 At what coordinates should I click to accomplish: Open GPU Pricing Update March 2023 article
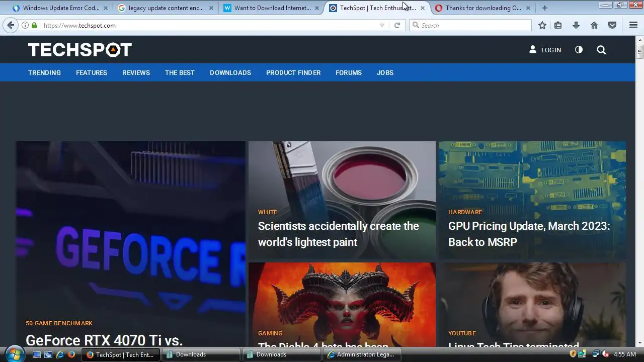pos(529,234)
